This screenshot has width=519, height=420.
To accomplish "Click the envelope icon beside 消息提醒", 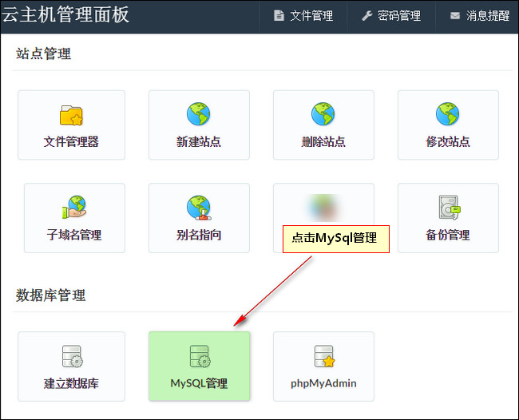I will click(455, 16).
